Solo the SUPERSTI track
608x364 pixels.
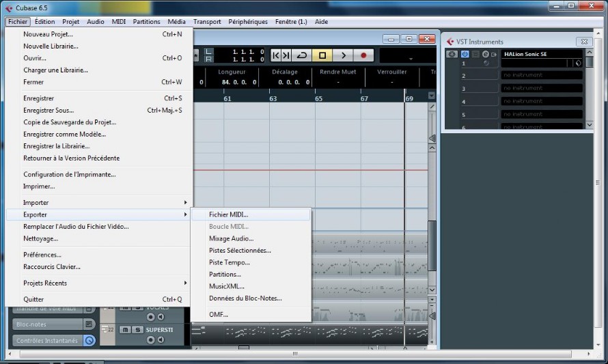click(137, 329)
